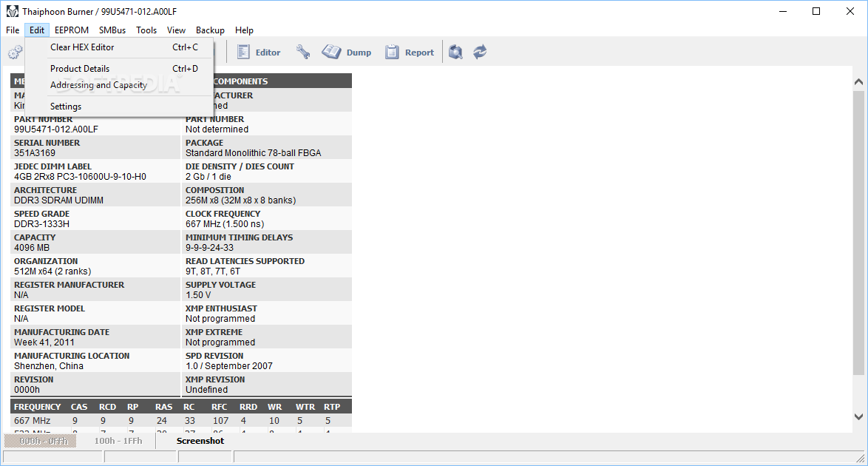Close the open Edit menu

point(37,30)
